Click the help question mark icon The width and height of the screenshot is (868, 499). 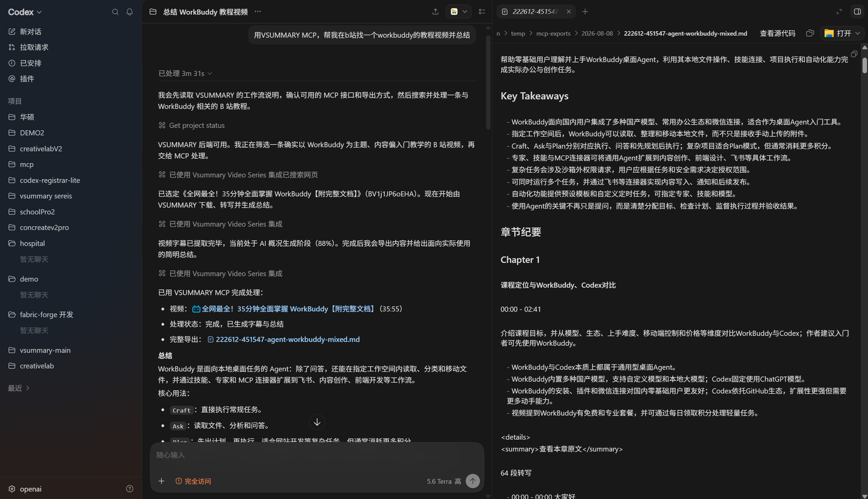tap(130, 489)
